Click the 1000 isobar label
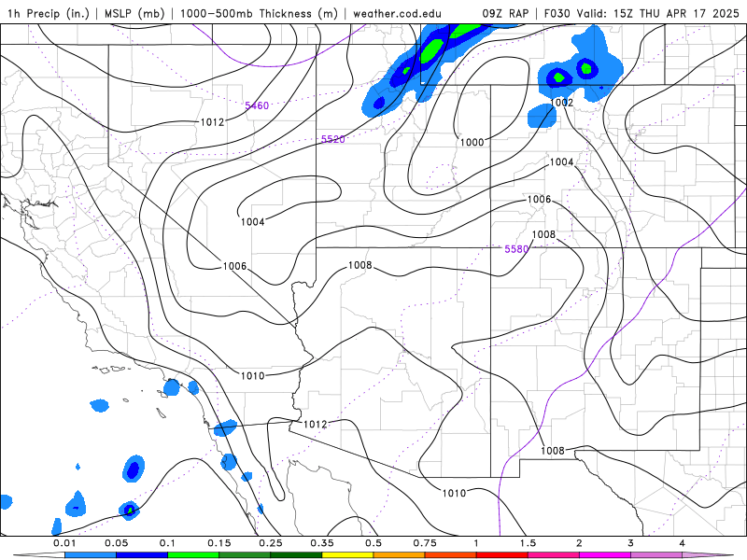 pos(472,142)
